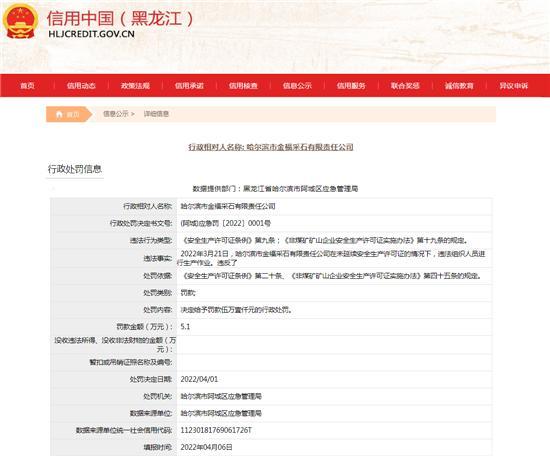Open the 信用承诺 menu item

pos(189,86)
